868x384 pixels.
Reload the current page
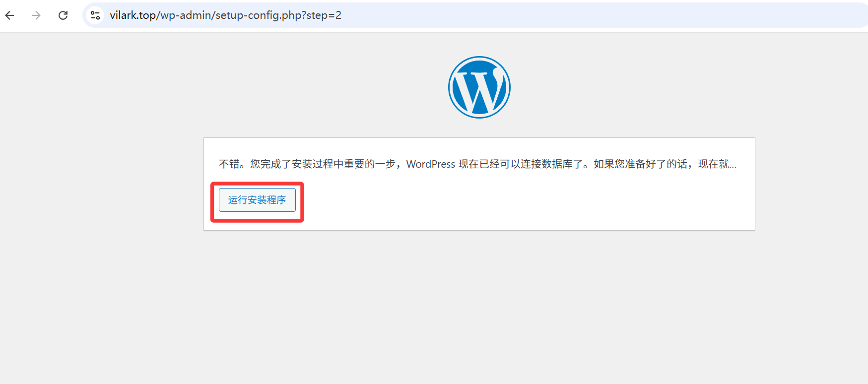coord(63,15)
